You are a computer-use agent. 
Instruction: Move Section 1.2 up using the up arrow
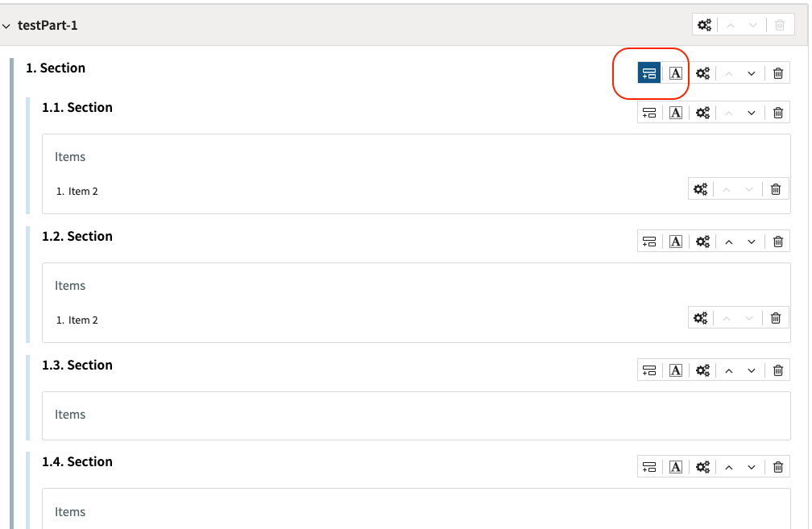[x=729, y=241]
